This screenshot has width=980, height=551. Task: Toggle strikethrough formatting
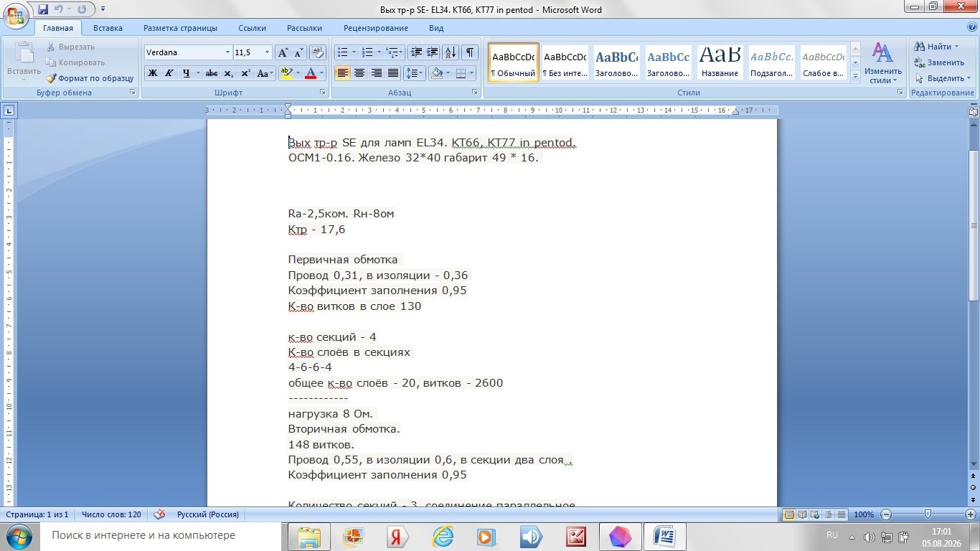coord(212,73)
